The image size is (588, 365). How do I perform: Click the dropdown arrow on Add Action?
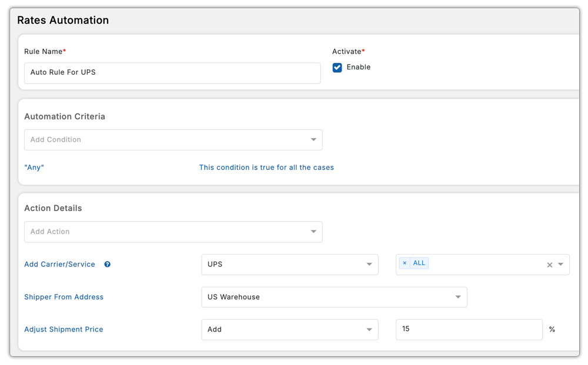pos(314,232)
